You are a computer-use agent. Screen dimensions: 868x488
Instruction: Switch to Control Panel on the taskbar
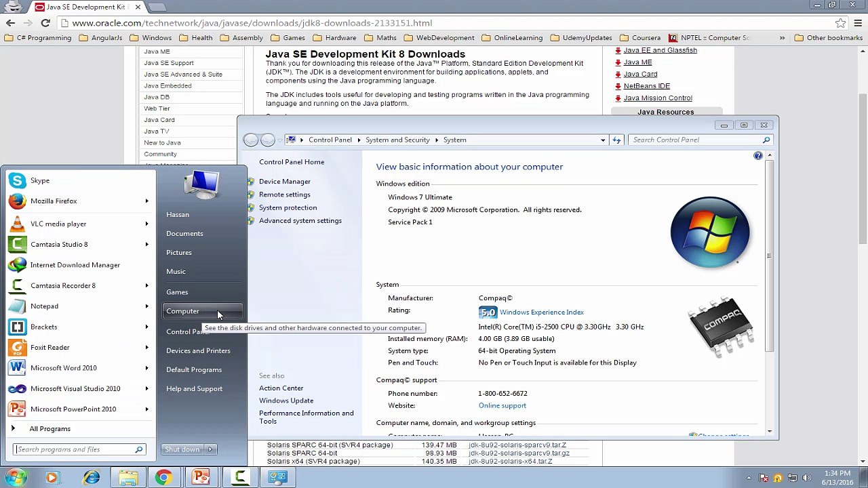pyautogui.click(x=277, y=478)
